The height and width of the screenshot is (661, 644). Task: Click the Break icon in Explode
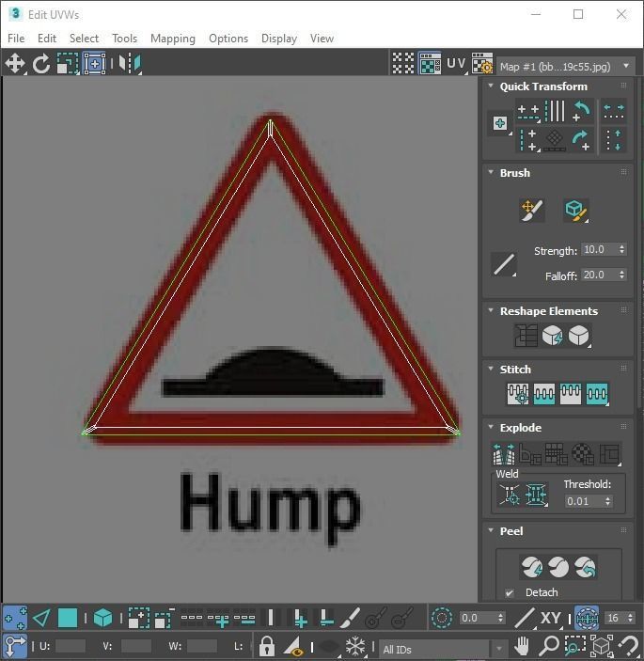point(503,454)
